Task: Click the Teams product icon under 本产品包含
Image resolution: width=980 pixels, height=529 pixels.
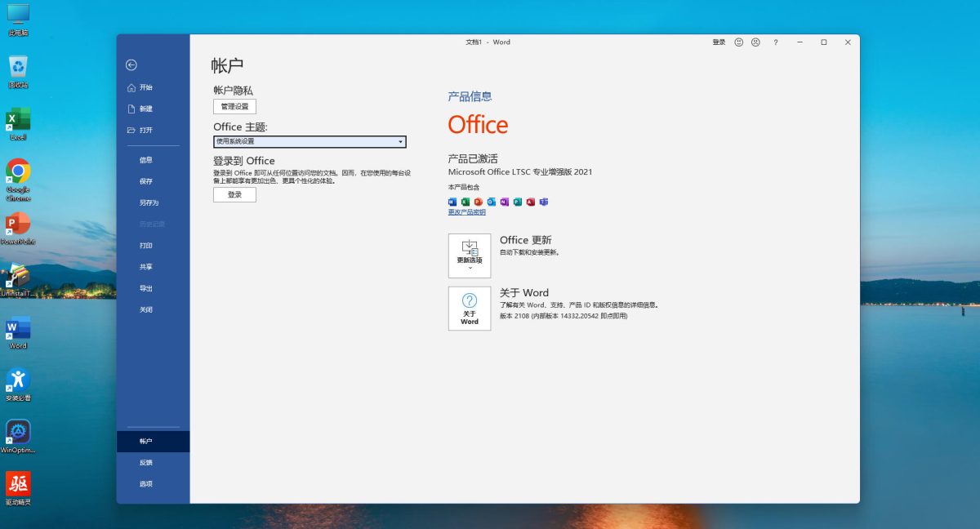Action: pyautogui.click(x=544, y=202)
